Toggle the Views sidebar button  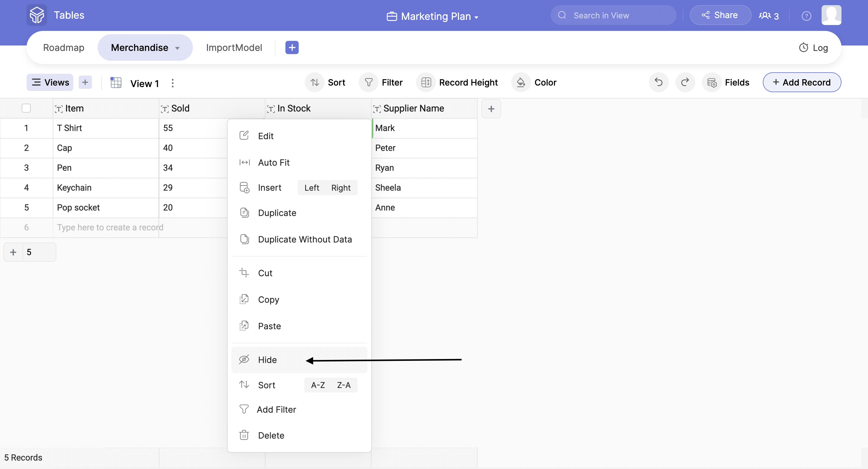tap(50, 83)
